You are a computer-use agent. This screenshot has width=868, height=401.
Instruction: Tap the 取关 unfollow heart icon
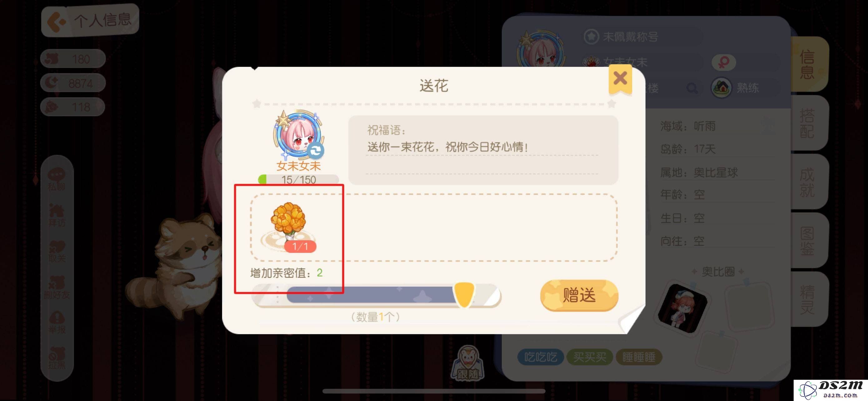[x=56, y=251]
